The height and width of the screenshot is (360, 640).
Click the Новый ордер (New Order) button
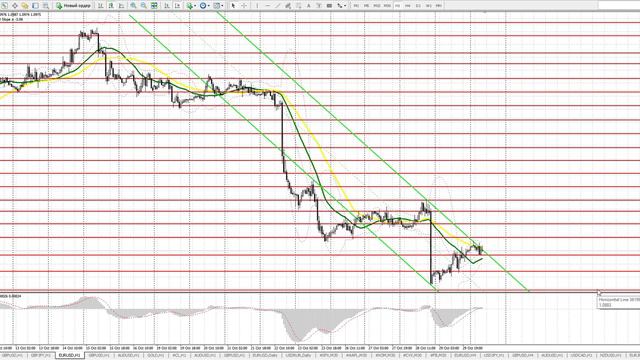click(74, 6)
